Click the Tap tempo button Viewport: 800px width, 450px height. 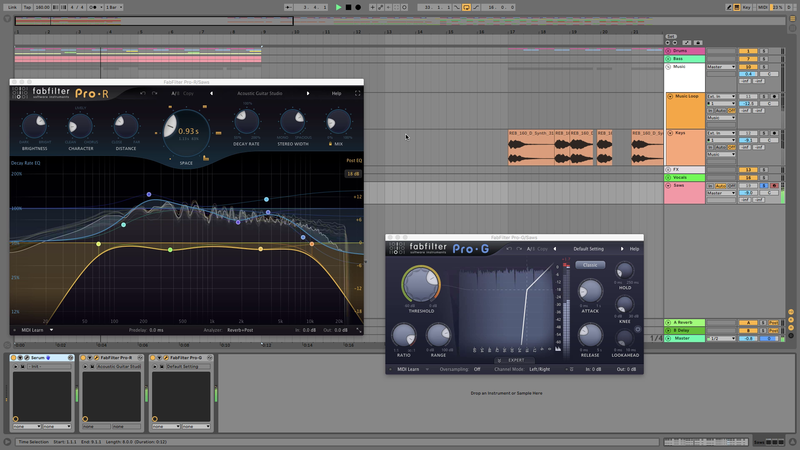(28, 7)
